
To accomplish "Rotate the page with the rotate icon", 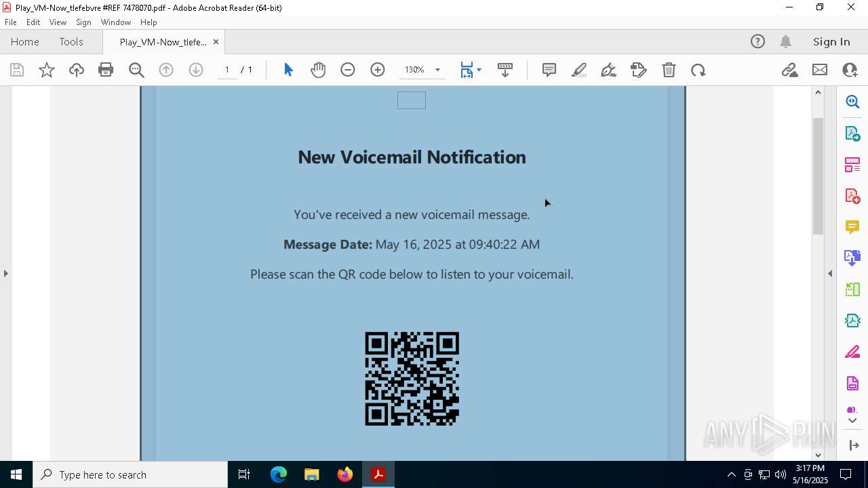I will pos(698,70).
